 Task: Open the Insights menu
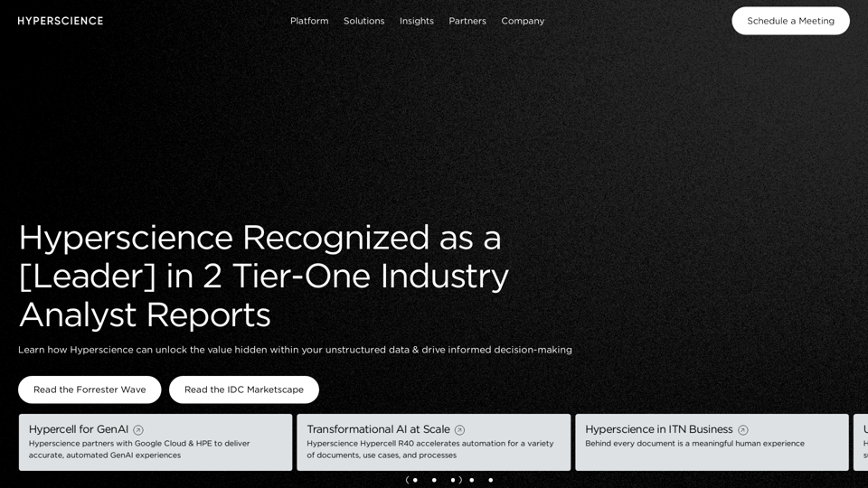tap(417, 21)
